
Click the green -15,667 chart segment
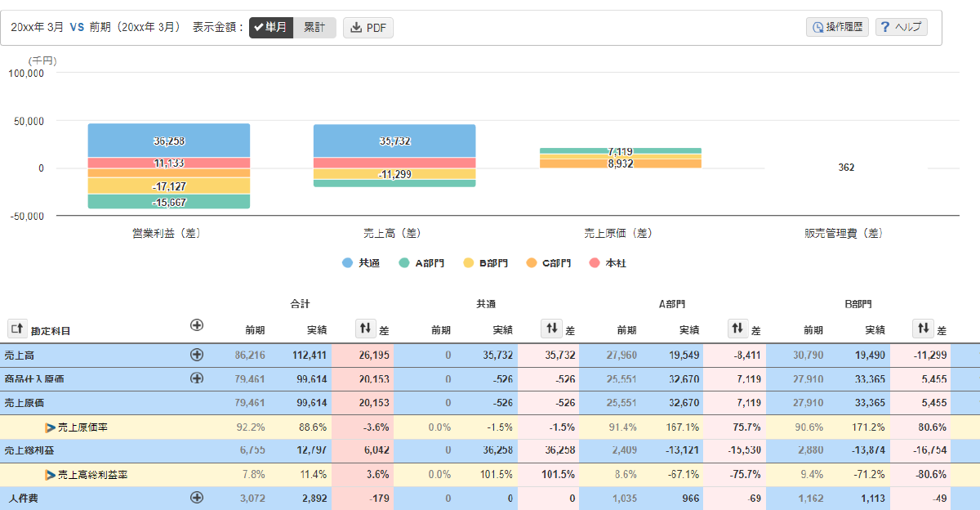[169, 202]
